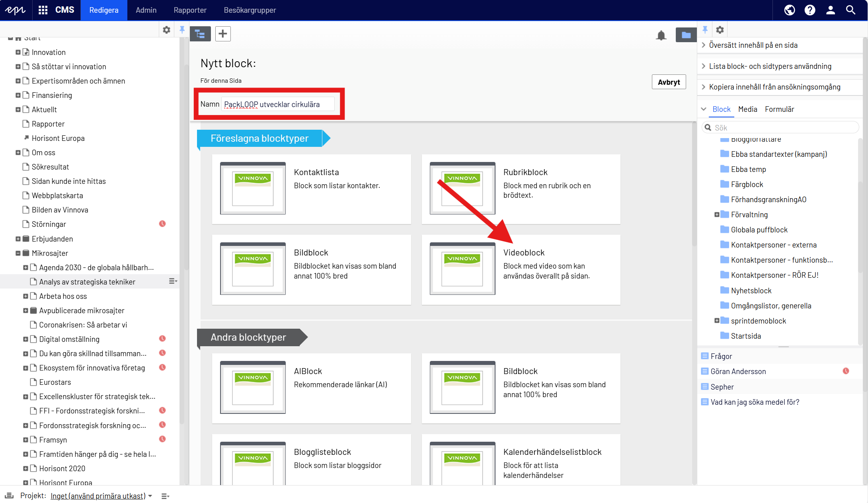Click the Avbryt button
This screenshot has height=503, width=868.
(669, 82)
